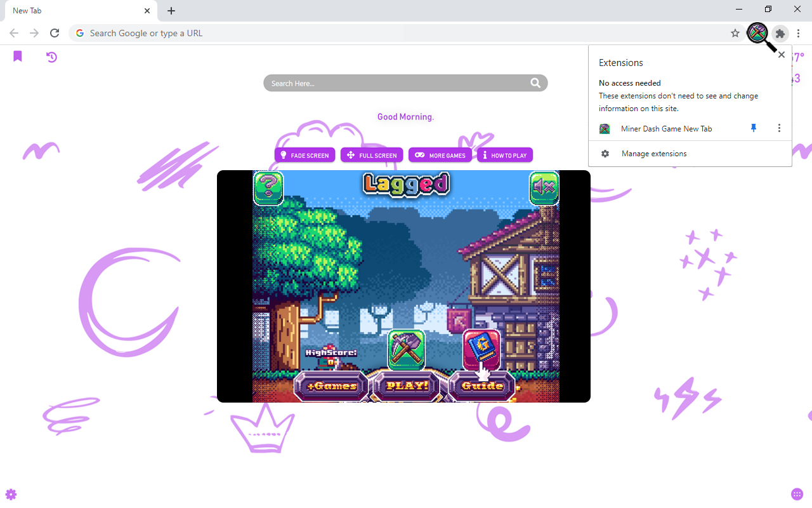Unpin Miner Dash Game New Tab extension
The image size is (812, 508).
(x=754, y=128)
